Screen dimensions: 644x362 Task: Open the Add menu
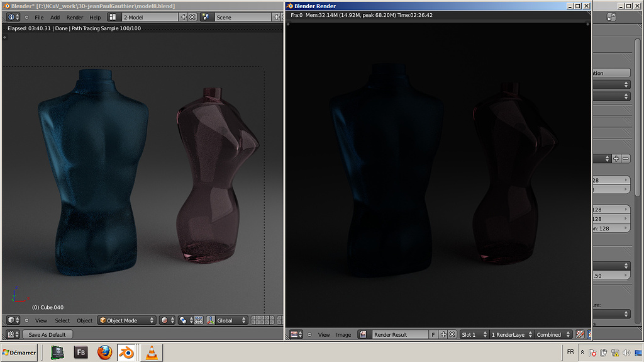point(55,17)
